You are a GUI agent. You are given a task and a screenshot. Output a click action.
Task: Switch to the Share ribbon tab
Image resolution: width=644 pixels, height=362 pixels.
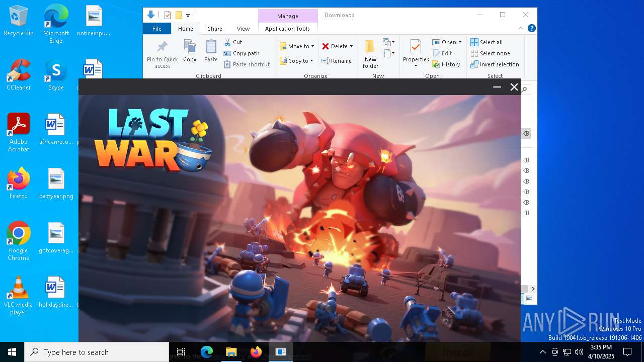215,29
